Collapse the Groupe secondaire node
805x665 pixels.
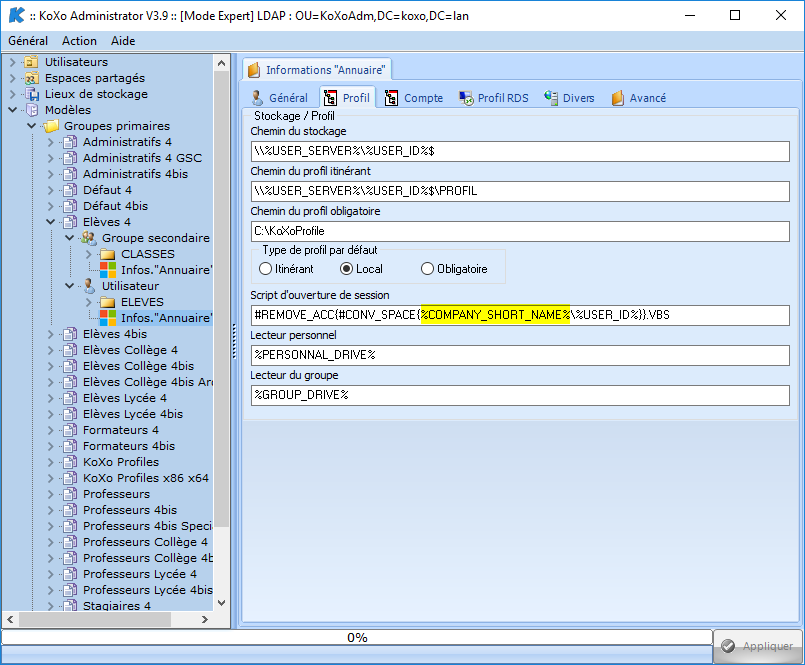click(x=70, y=238)
